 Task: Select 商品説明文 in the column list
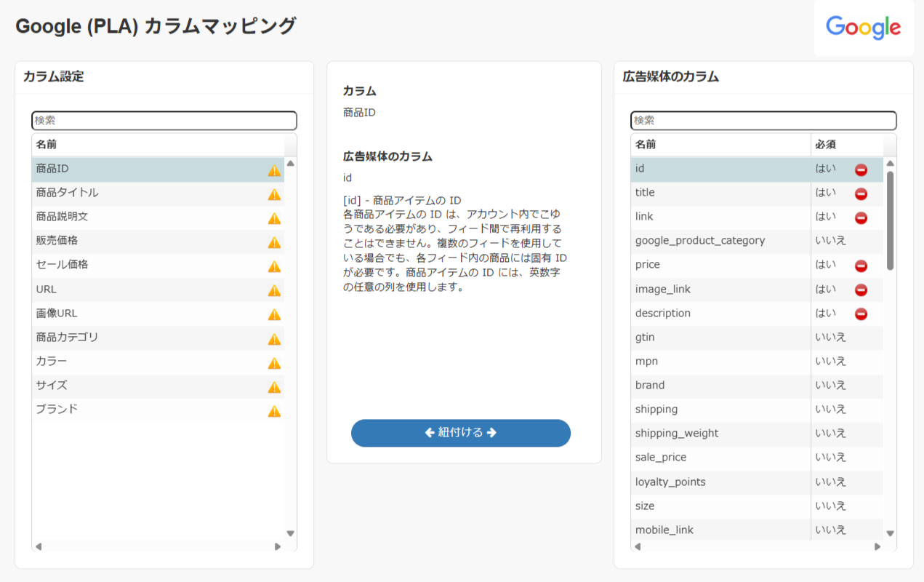tap(158, 218)
